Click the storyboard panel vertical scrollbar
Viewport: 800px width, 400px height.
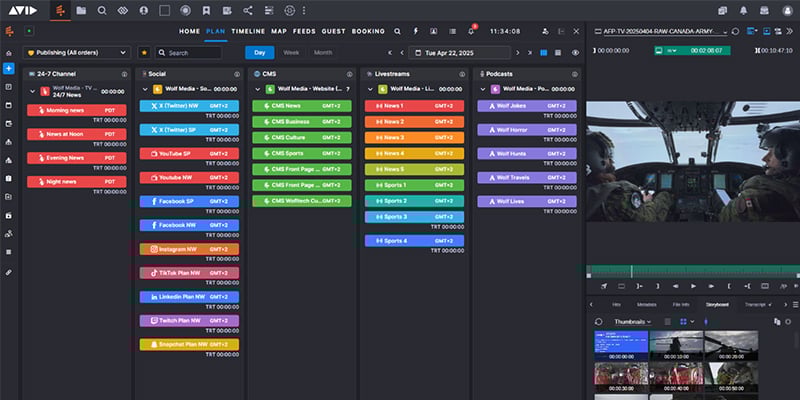[x=797, y=339]
